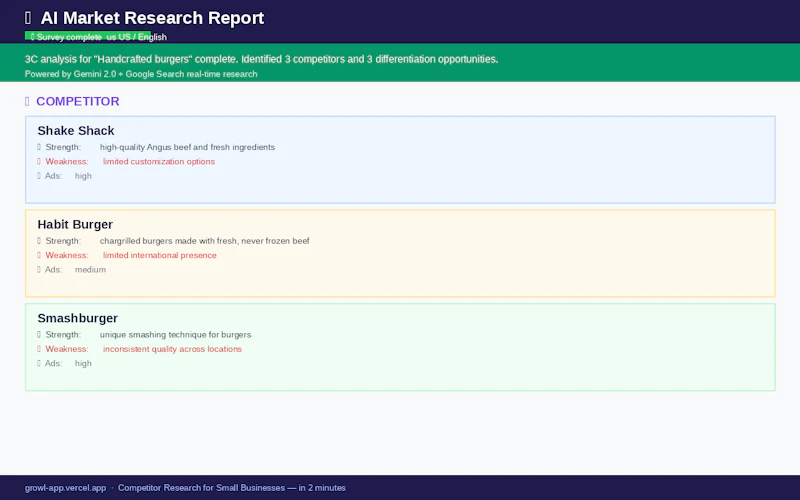
Task: Click the Ads label in Shake Shack card
Action: (x=54, y=176)
